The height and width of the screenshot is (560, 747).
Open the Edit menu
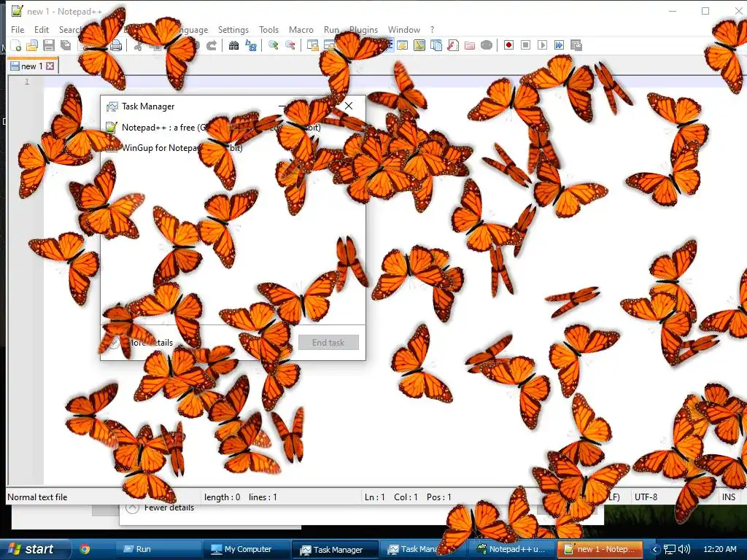42,29
